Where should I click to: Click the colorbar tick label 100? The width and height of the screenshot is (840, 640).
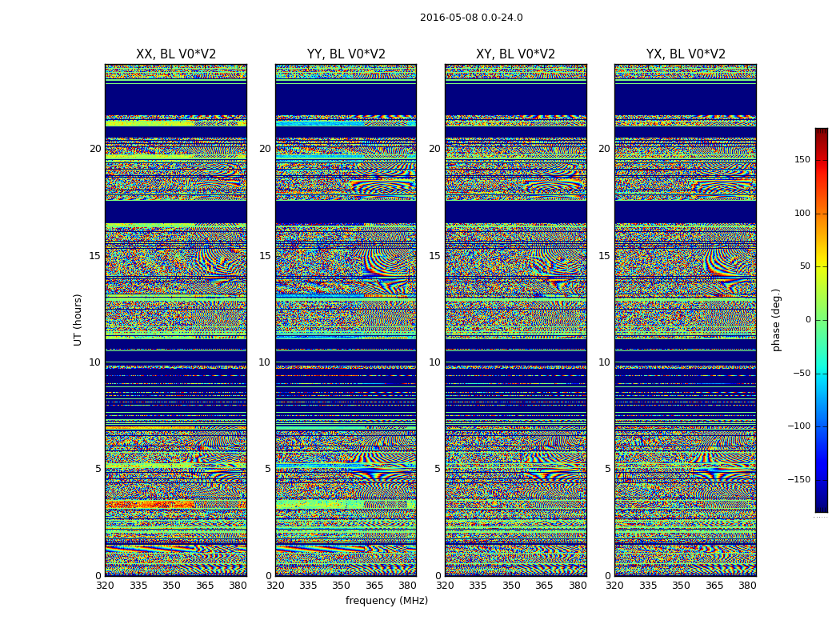click(802, 213)
